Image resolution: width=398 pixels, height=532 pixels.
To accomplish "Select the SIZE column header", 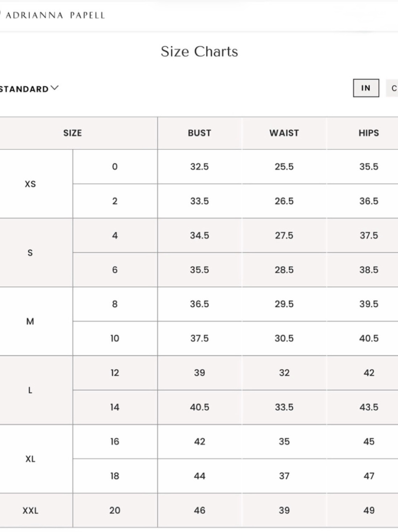I will (x=72, y=133).
